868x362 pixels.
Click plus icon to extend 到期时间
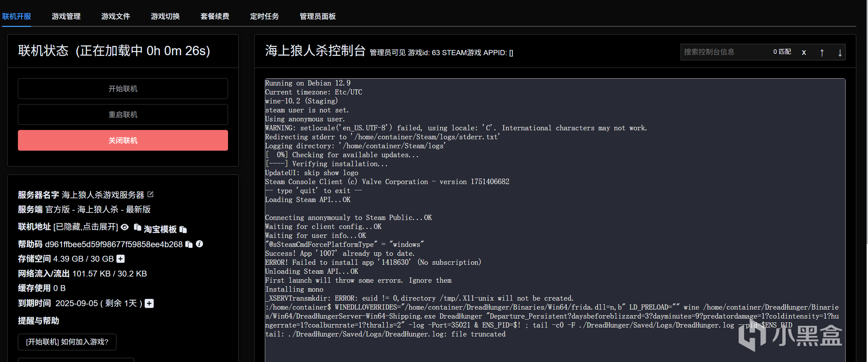(x=149, y=303)
